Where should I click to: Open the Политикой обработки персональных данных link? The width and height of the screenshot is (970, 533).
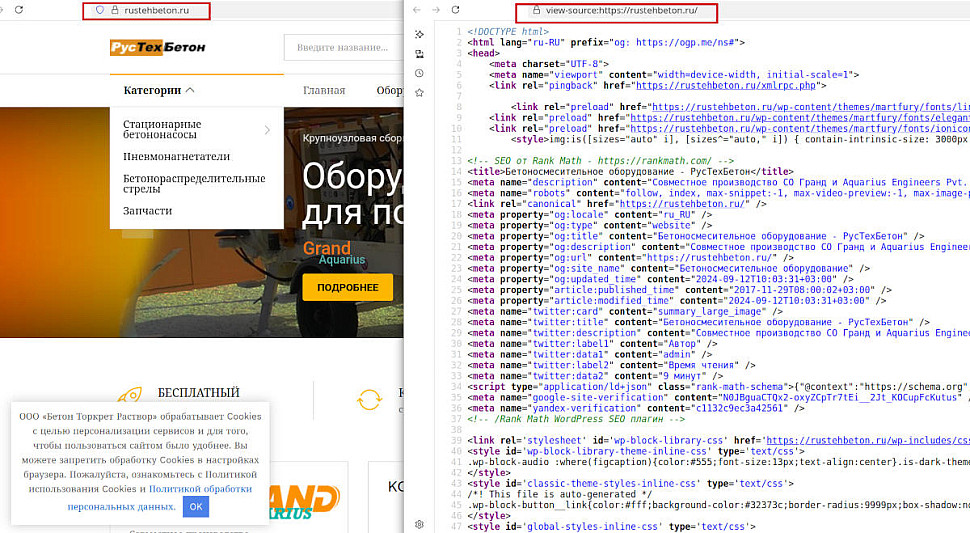tap(160, 498)
